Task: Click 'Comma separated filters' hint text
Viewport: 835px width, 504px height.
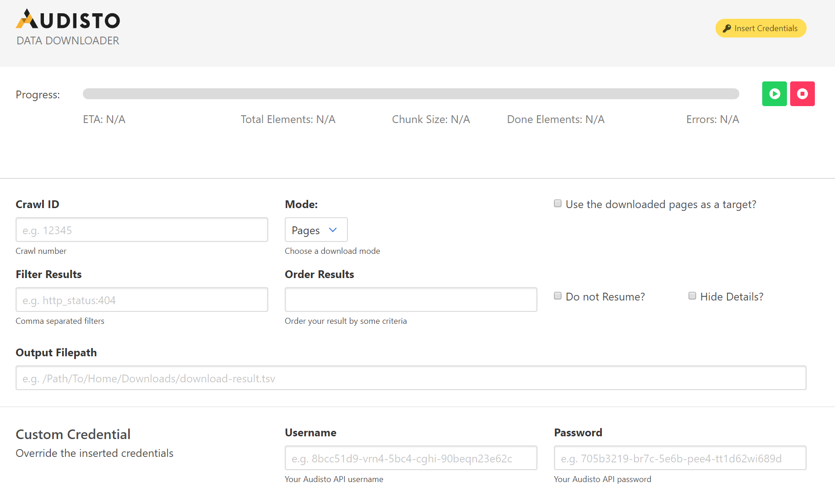Action: 60,321
